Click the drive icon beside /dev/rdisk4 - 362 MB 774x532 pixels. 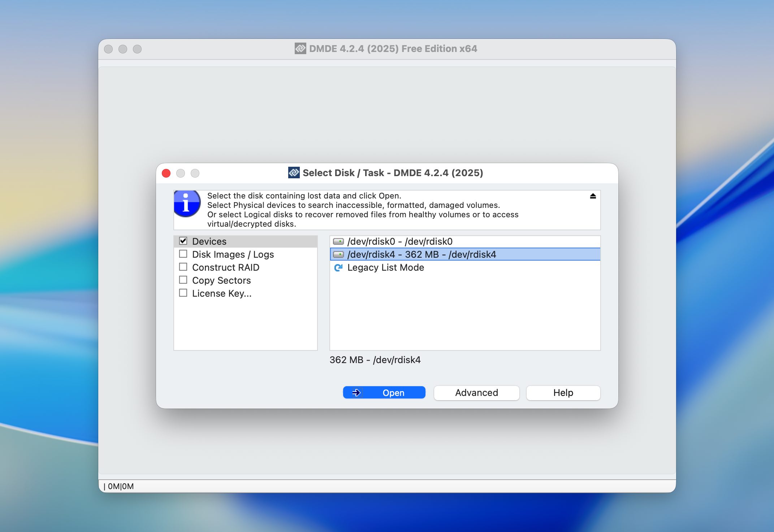pyautogui.click(x=338, y=254)
